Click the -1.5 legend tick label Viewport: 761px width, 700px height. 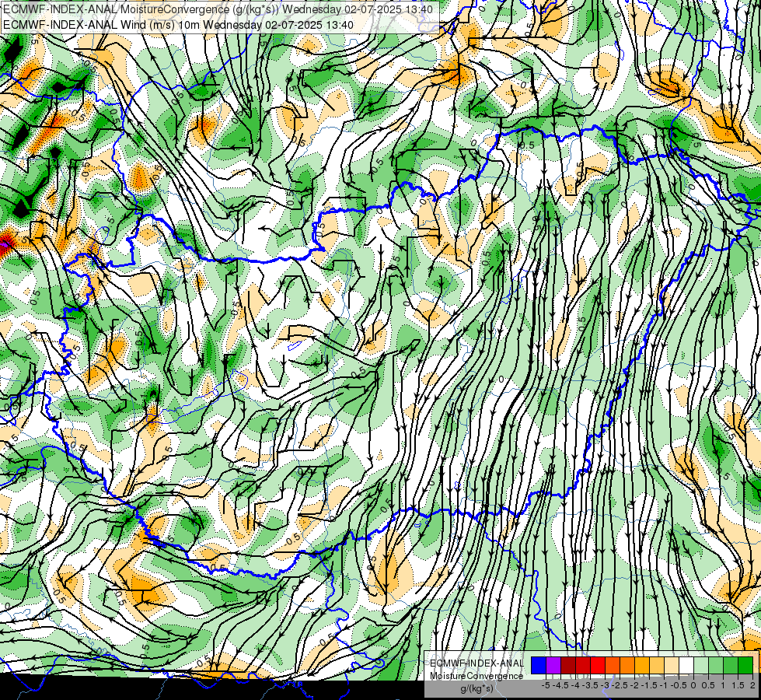[x=649, y=685]
